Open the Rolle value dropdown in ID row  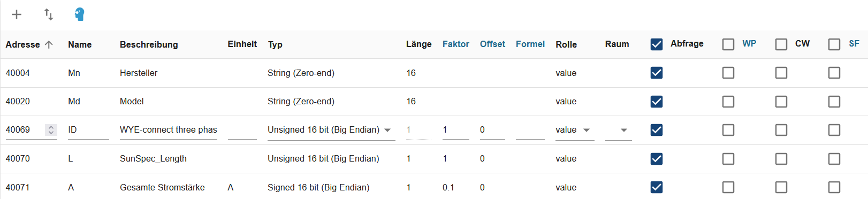pyautogui.click(x=575, y=130)
